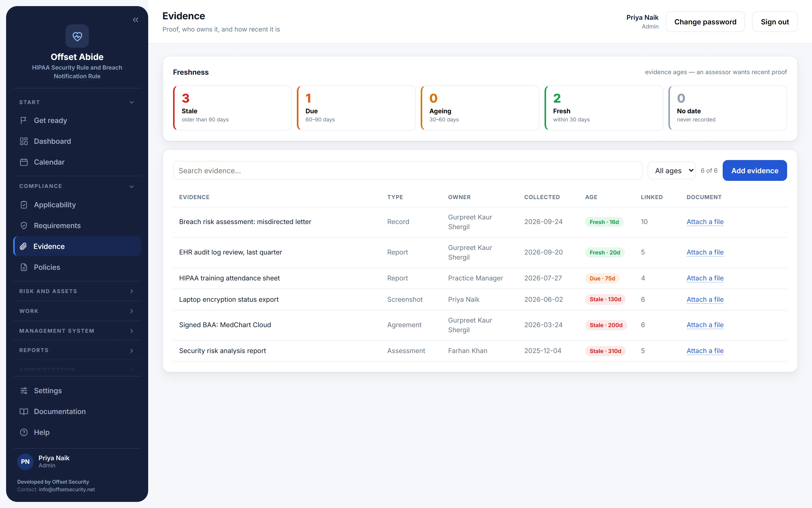Click the PN user avatar
812x508 pixels.
point(25,461)
